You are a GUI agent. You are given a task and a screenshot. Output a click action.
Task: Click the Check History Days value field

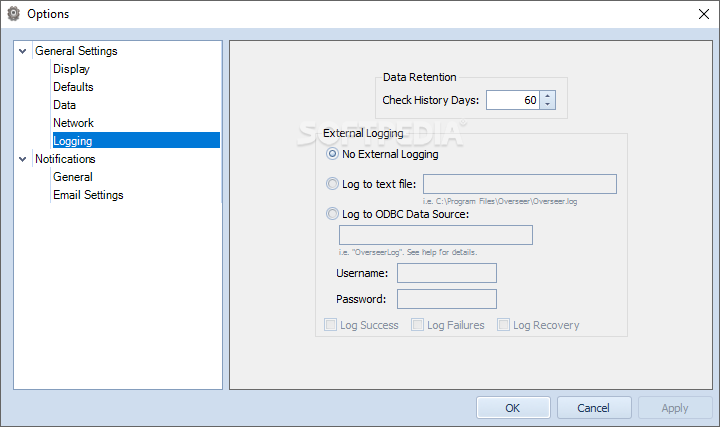point(513,100)
